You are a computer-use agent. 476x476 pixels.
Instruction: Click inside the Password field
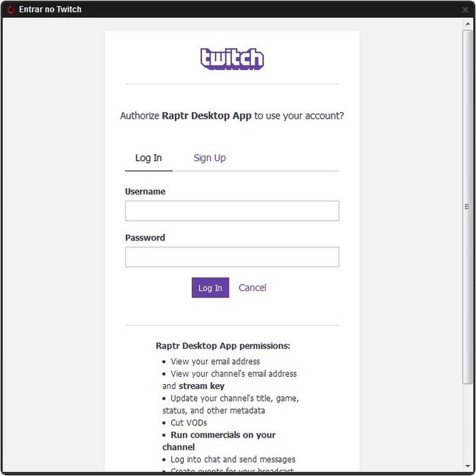[x=232, y=257]
